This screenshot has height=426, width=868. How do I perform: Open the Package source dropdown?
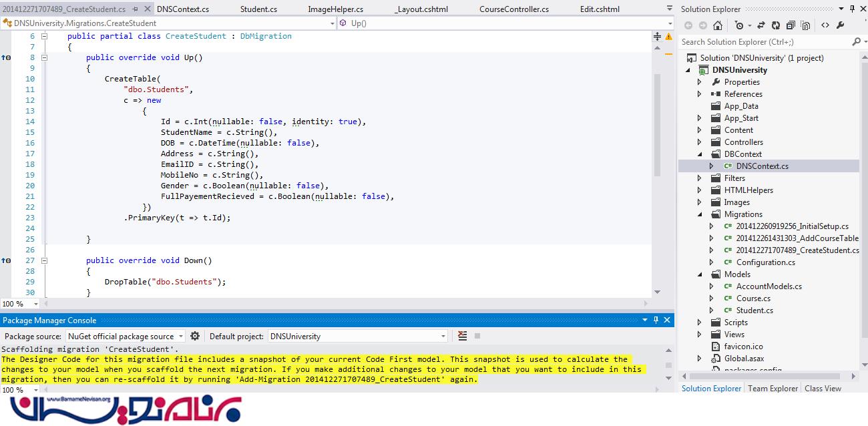[180, 337]
